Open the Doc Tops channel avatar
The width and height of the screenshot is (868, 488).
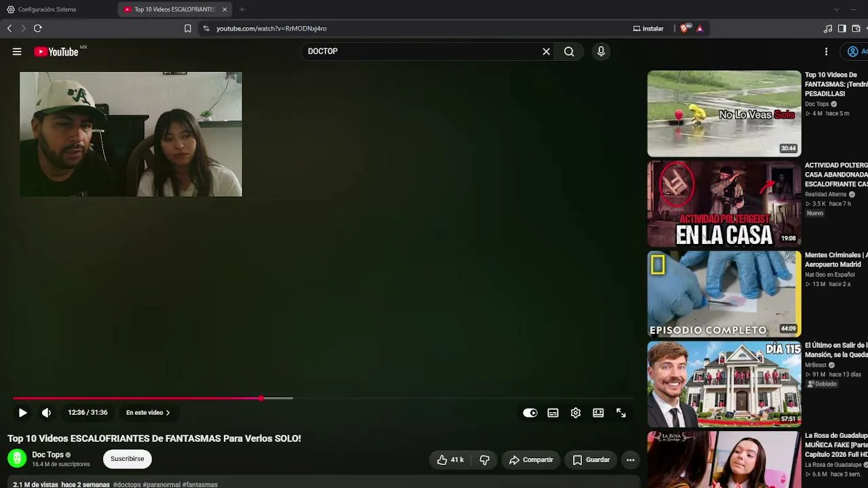pos(17,459)
